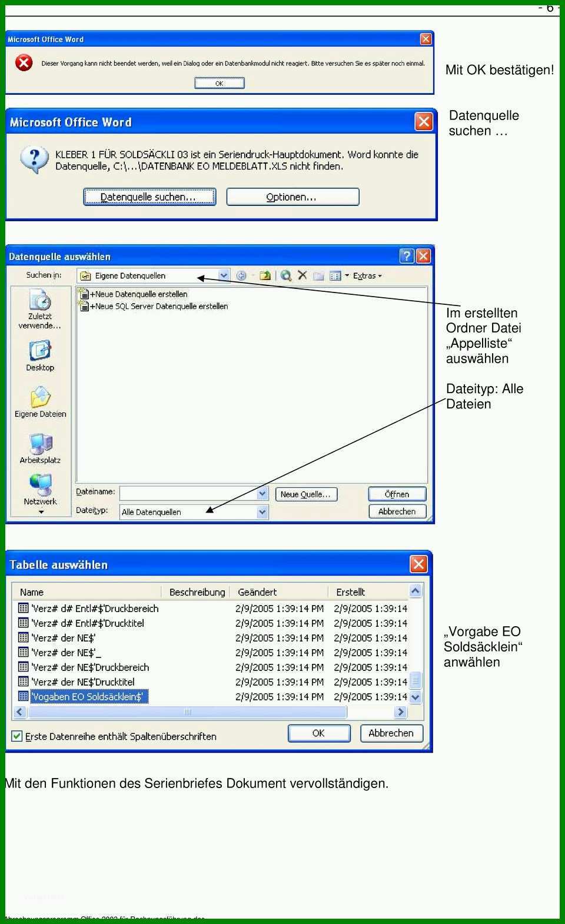
Task: Open the Dateiname dropdown arrow
Action: point(262,494)
